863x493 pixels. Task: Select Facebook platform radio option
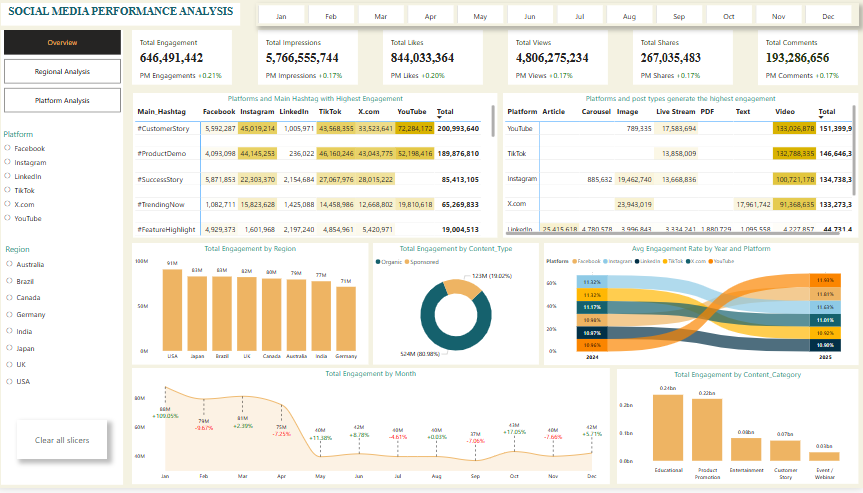[x=8, y=148]
